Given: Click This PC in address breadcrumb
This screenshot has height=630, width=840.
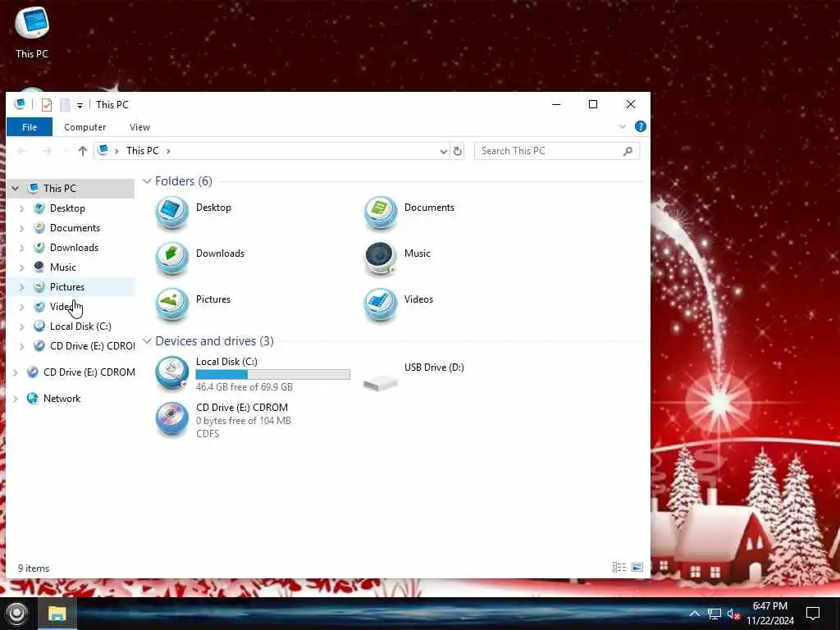Looking at the screenshot, I should [143, 151].
